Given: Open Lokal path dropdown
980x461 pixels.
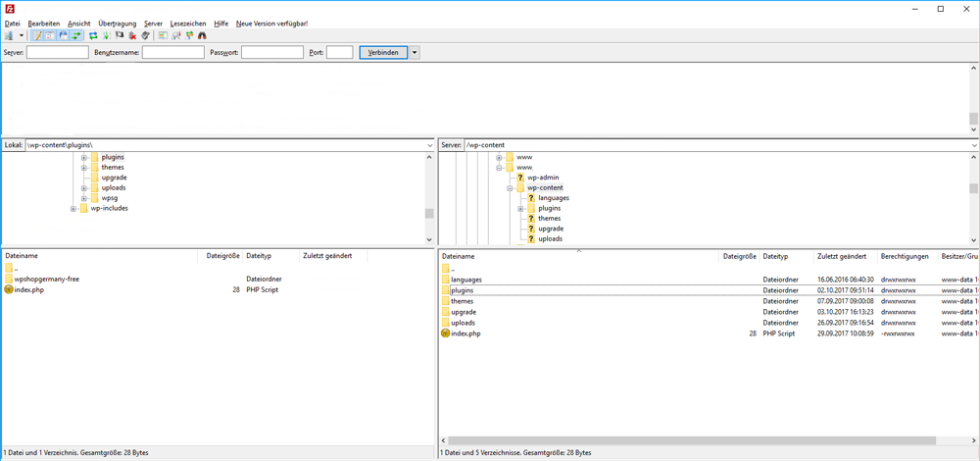Looking at the screenshot, I should click(x=429, y=145).
